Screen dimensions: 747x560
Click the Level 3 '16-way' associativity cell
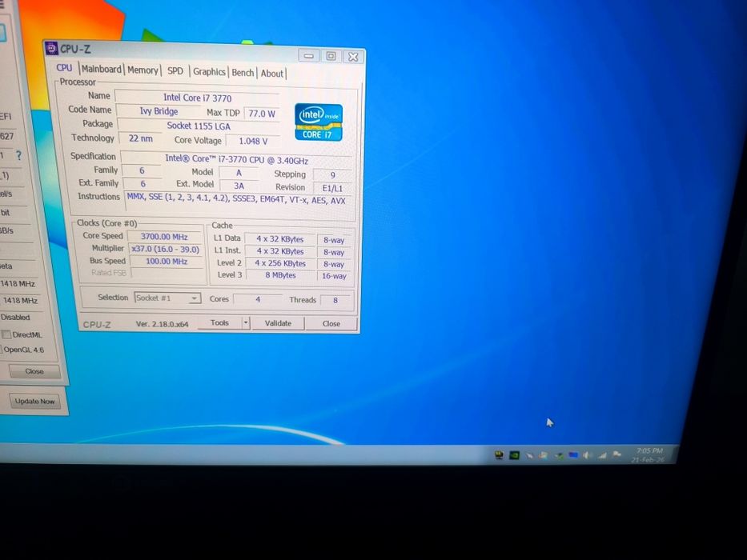pyautogui.click(x=334, y=276)
